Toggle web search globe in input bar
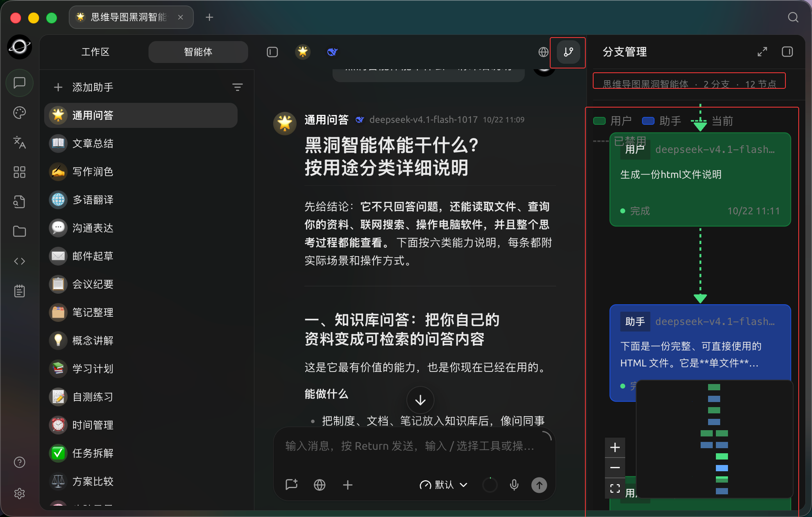Viewport: 812px width, 517px height. tap(320, 485)
